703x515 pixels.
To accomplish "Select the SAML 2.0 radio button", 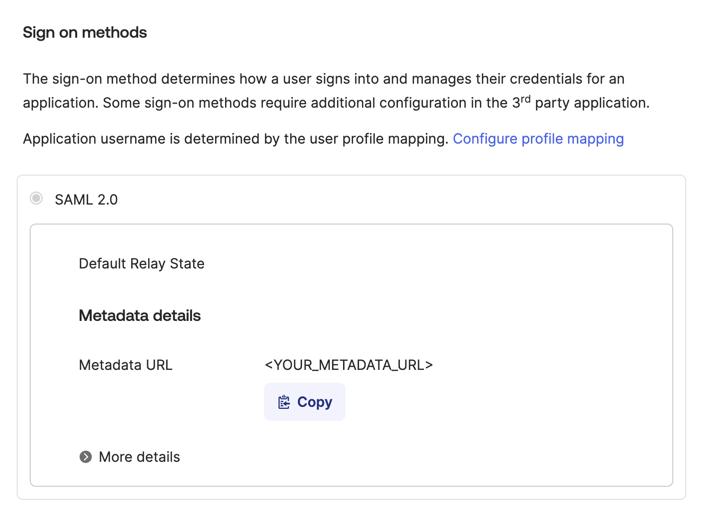I will click(36, 198).
